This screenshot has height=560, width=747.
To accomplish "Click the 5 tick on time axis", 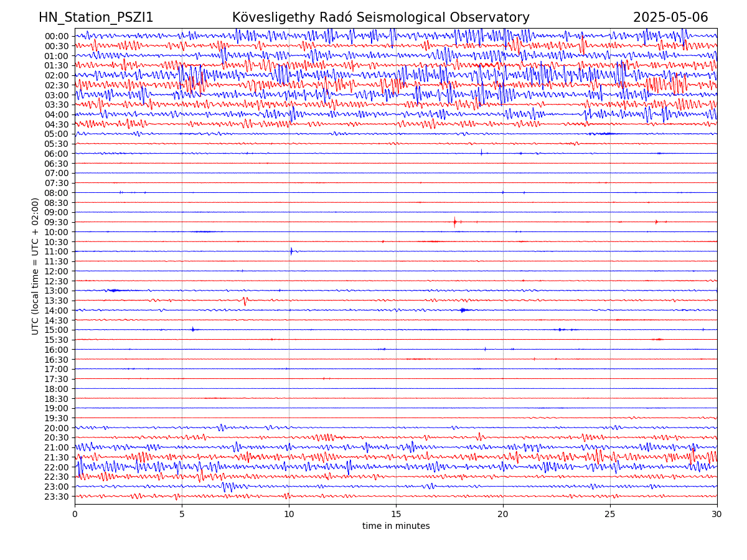I will (182, 515).
